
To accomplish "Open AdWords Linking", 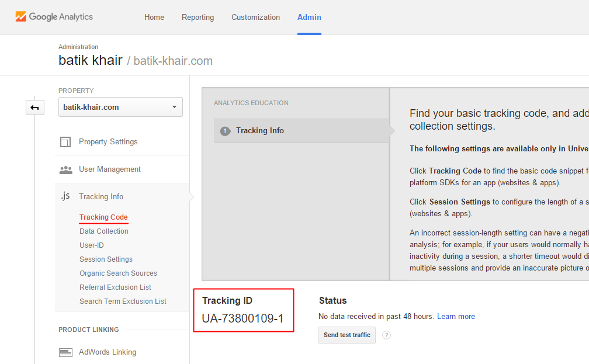I will click(108, 352).
